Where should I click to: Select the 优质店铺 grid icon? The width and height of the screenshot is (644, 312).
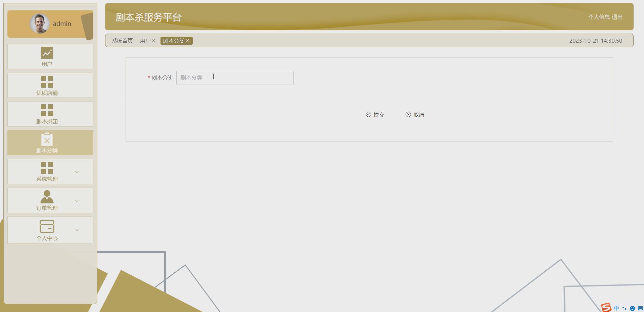[x=47, y=82]
